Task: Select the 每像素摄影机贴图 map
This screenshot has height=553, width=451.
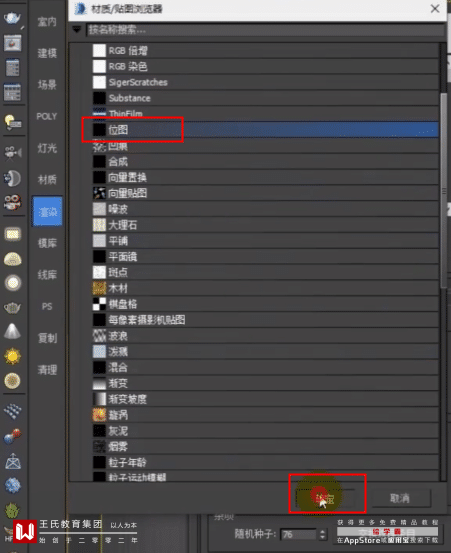Action: [265, 320]
